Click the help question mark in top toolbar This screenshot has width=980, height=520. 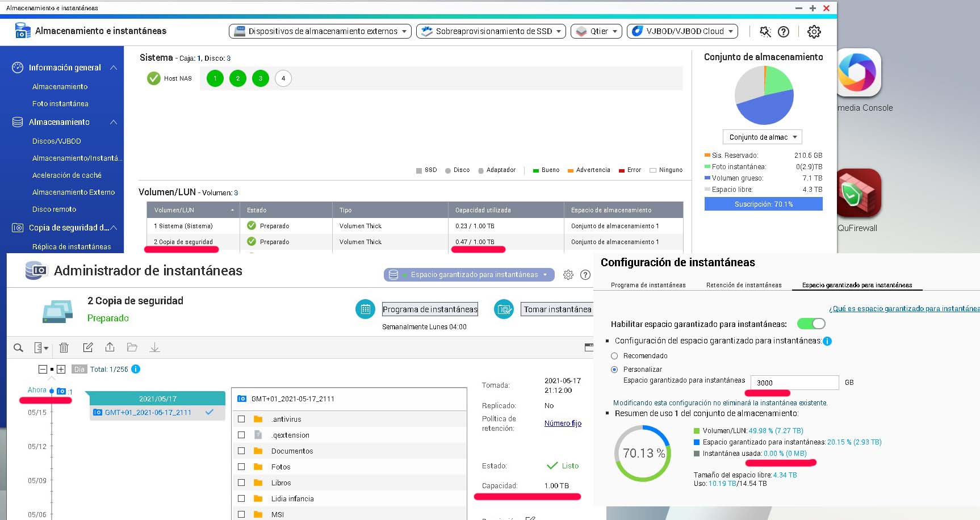(x=784, y=32)
